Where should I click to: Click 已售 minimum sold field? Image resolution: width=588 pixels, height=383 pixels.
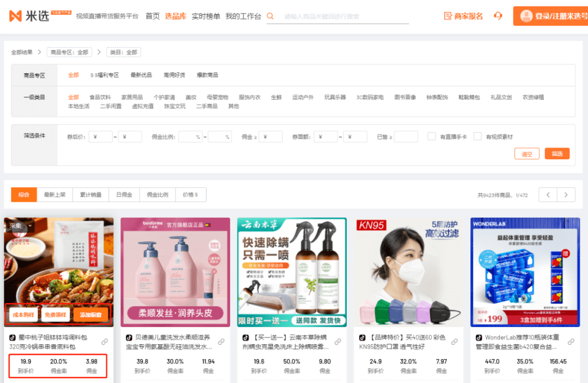coord(406,137)
